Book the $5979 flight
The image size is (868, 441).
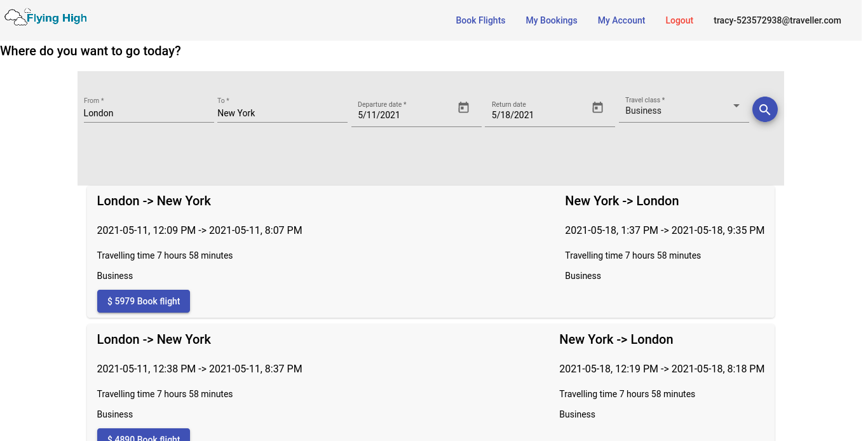tap(144, 301)
